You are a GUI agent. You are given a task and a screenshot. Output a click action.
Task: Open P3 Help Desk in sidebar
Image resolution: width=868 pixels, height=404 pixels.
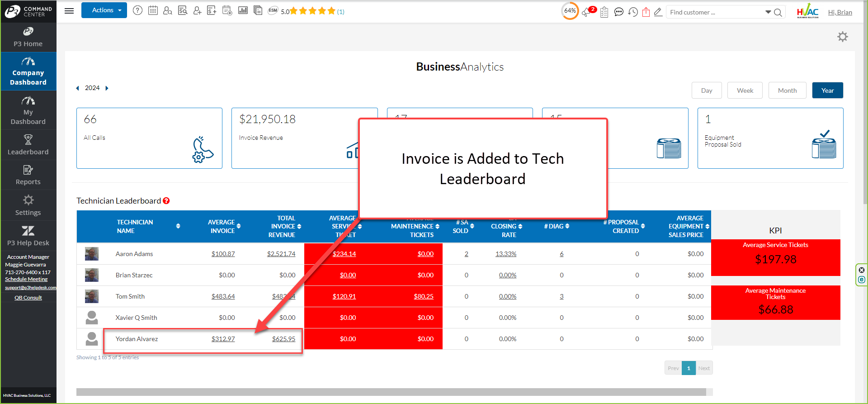(28, 236)
